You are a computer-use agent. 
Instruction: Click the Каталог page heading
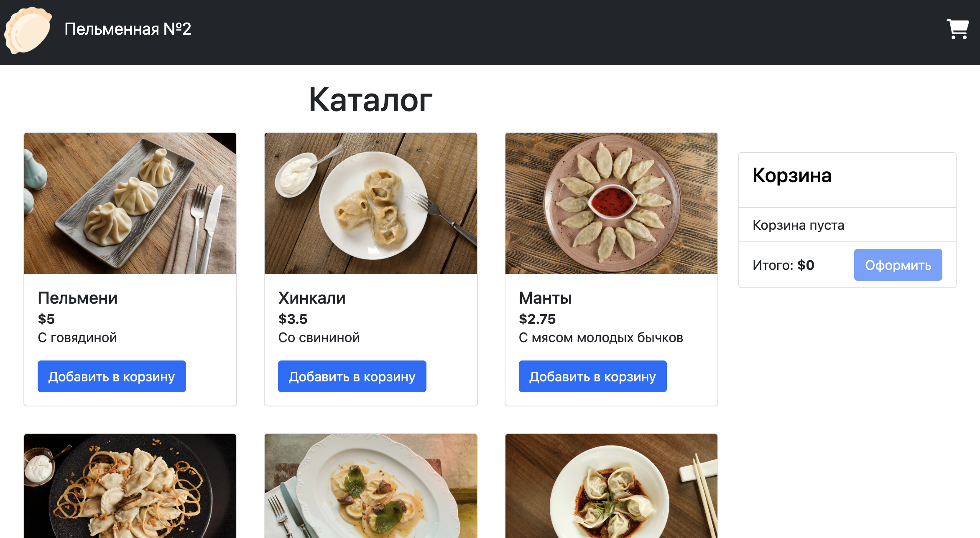point(370,100)
